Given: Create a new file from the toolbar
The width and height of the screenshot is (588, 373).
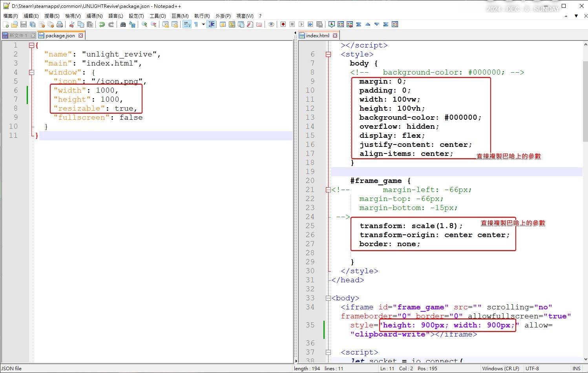Looking at the screenshot, I should pyautogui.click(x=5, y=24).
